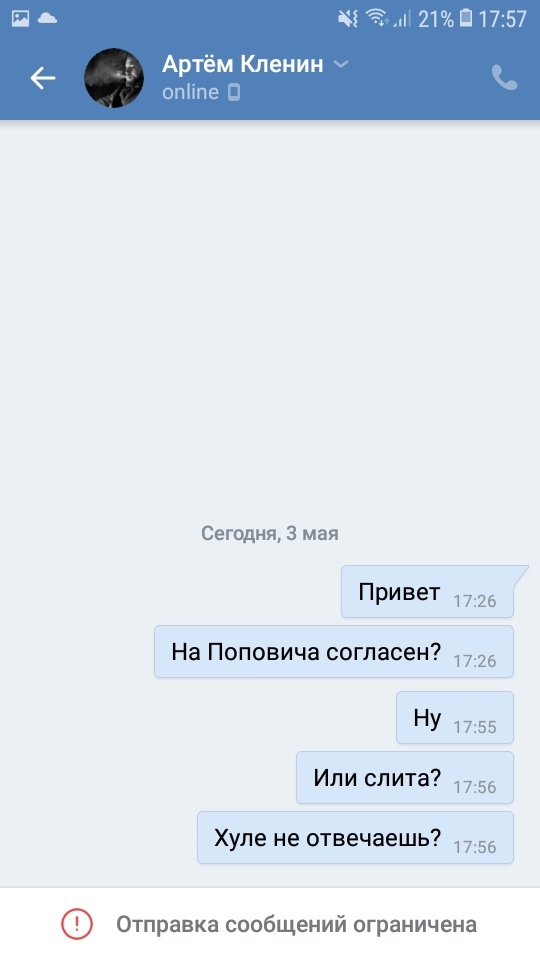Image resolution: width=540 pixels, height=960 pixels.
Task: Select the 'На Поповича согласен?' message
Action: tap(334, 651)
